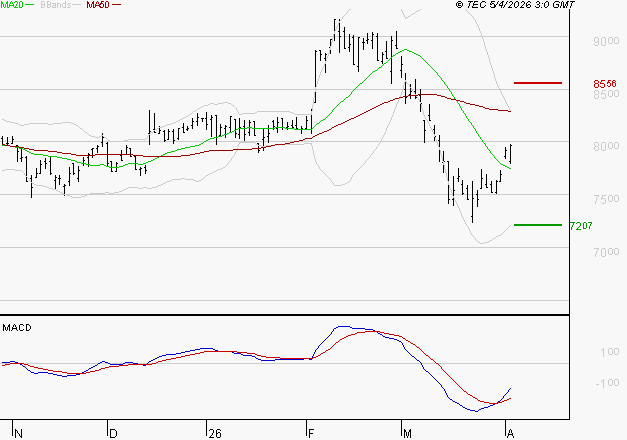The width and height of the screenshot is (627, 440).
Task: Click the F month marker on time axis
Action: (x=311, y=434)
